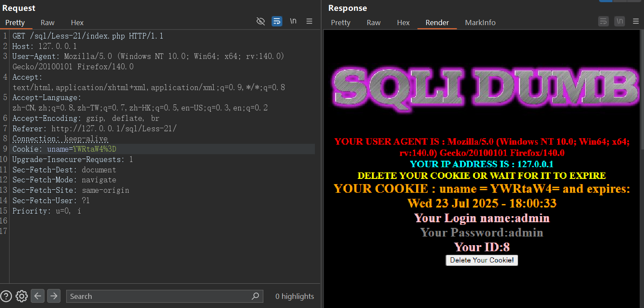Click the DELETE YOUR COOKIE OR WAIT text
This screenshot has width=644, height=308.
(482, 175)
